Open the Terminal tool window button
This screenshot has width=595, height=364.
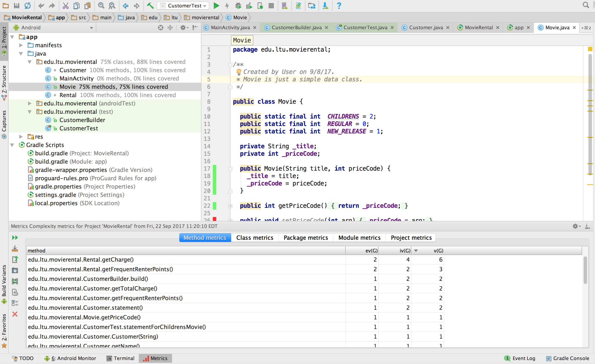tap(120, 358)
